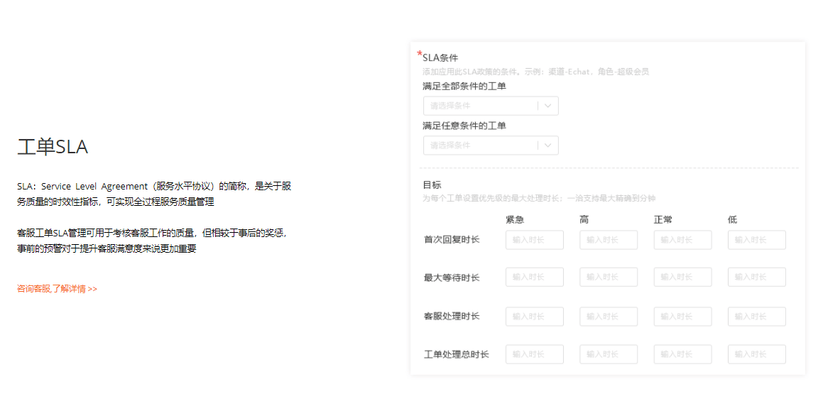The height and width of the screenshot is (401, 828).
Task: Click the 工单处理总时长 row label
Action: click(x=456, y=354)
